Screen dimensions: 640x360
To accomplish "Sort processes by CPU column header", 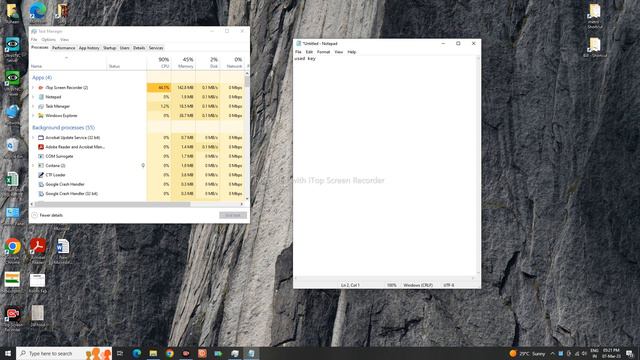I will (x=159, y=62).
